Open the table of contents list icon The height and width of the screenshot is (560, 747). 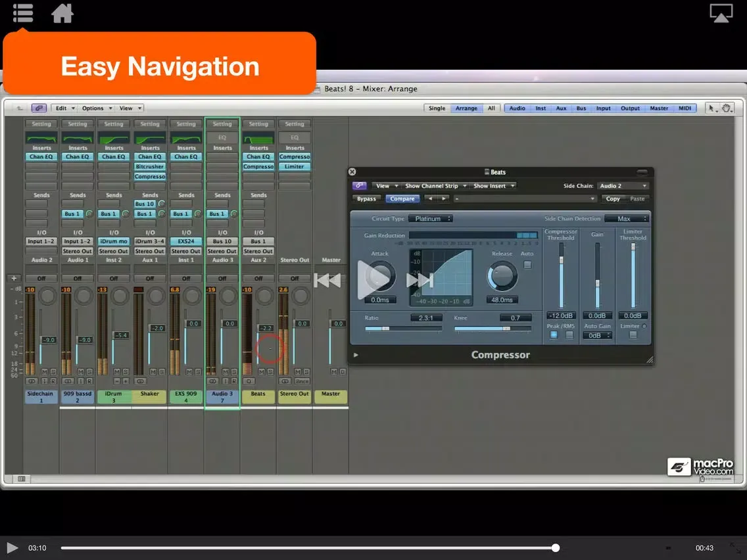(22, 13)
